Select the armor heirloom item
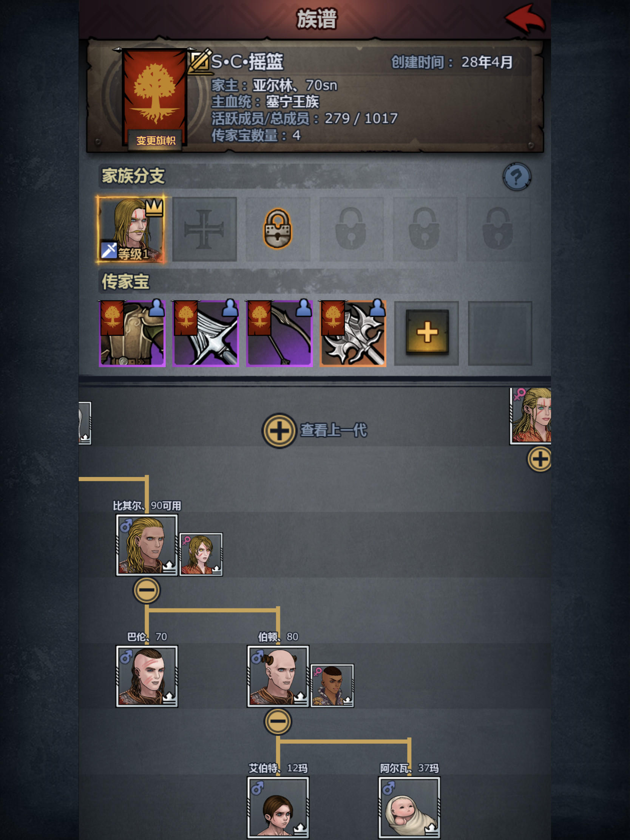This screenshot has height=840, width=630. 132,334
